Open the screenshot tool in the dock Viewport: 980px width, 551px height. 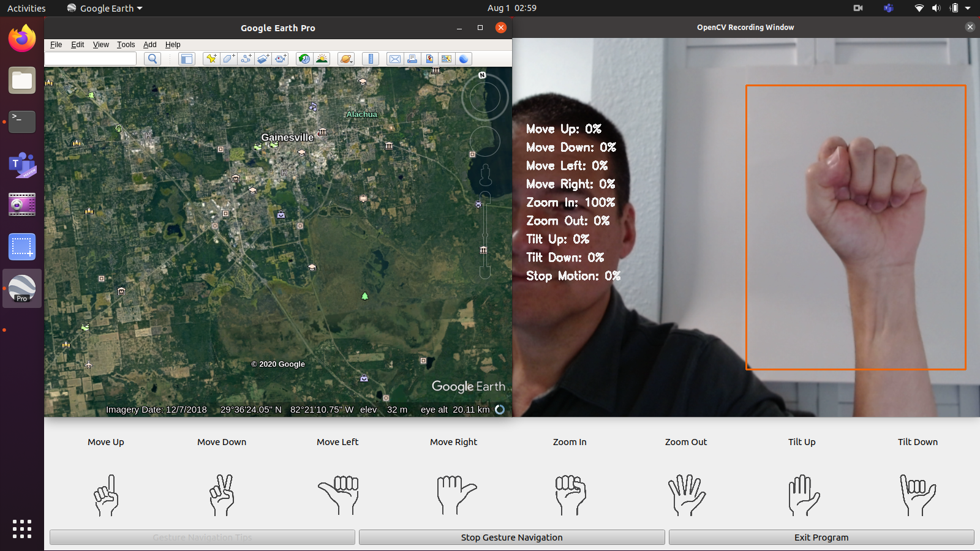point(22,247)
